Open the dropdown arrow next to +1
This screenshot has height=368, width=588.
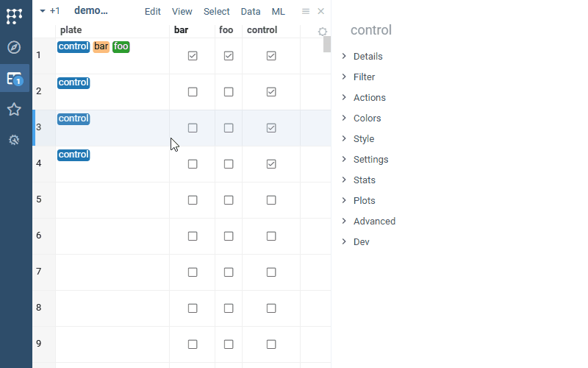tap(43, 11)
